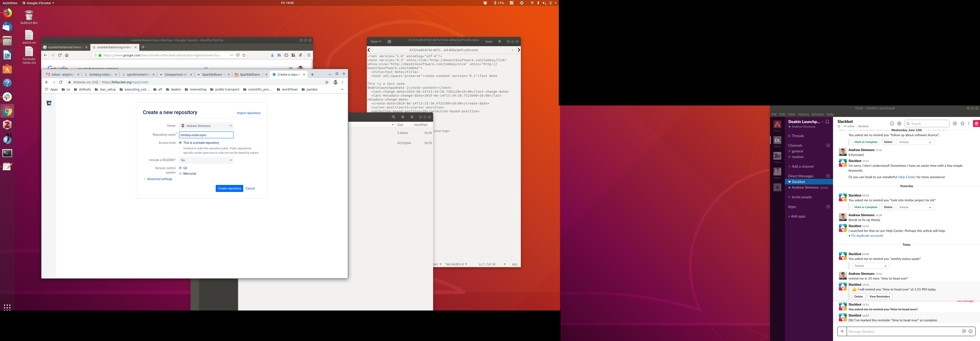Image resolution: width=980 pixels, height=341 pixels.
Task: Click the Bitbucket logo icon in sidebar
Action: pyautogui.click(x=49, y=103)
